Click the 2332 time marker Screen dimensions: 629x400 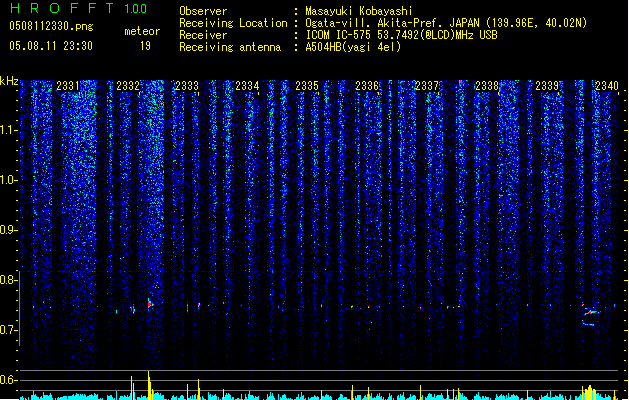(x=128, y=86)
